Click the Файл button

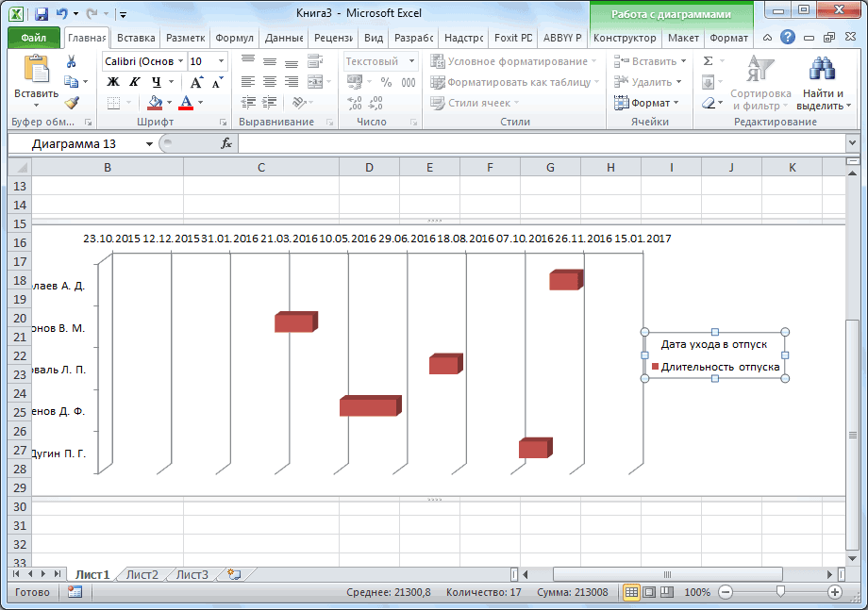(x=33, y=38)
